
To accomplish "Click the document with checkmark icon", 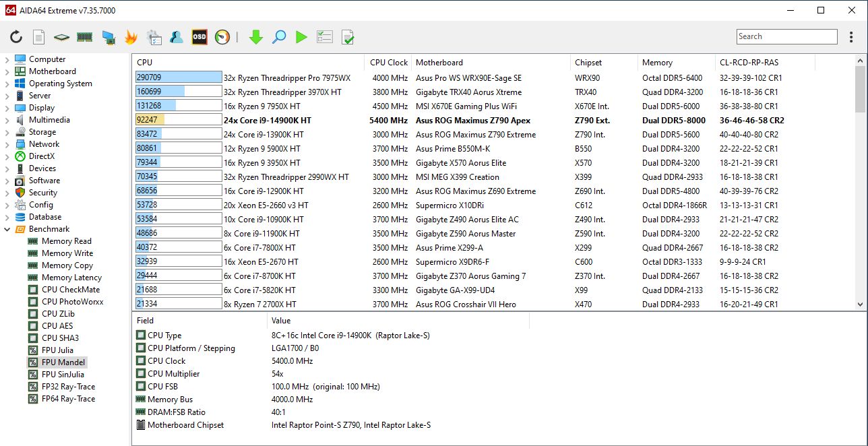I will coord(347,37).
